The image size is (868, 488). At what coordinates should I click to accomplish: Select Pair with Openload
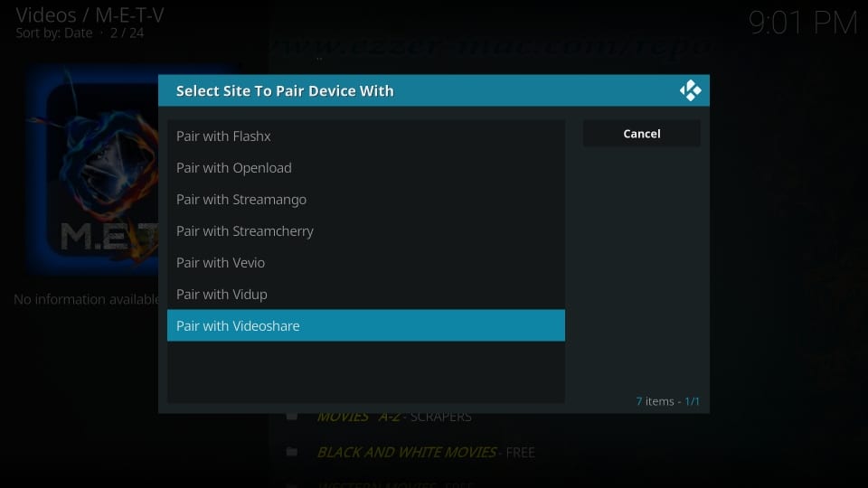(x=366, y=168)
